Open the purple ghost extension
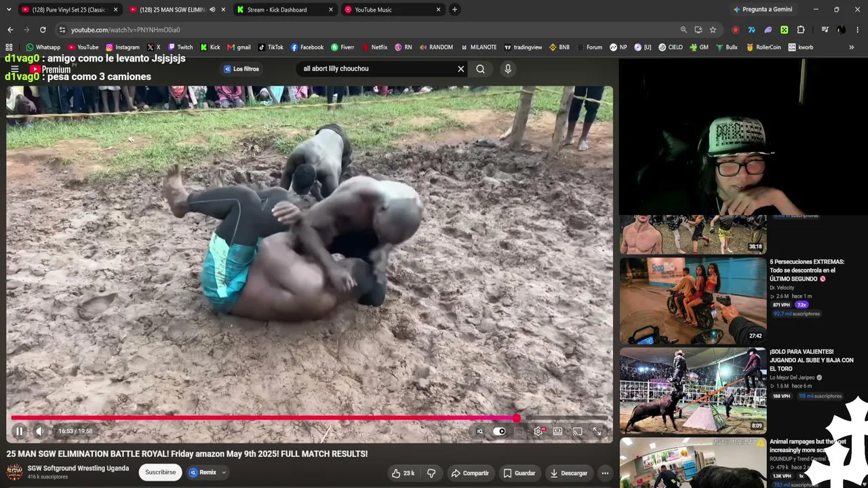 click(x=768, y=30)
